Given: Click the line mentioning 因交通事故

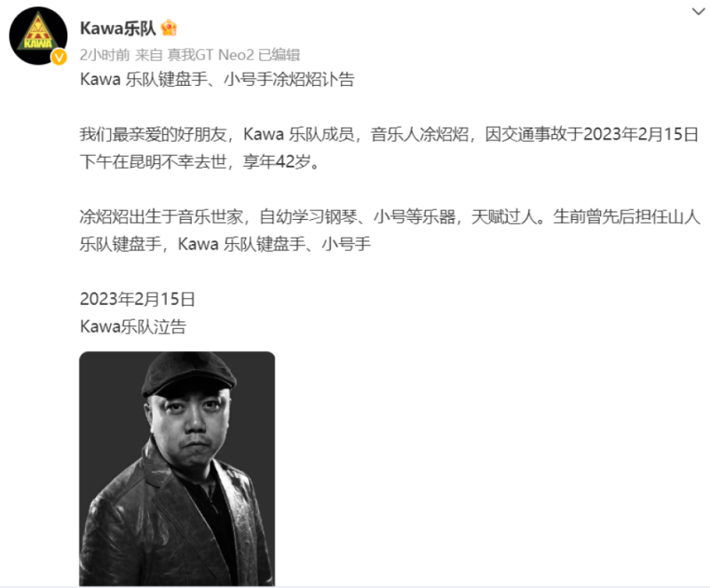Looking at the screenshot, I should 389,135.
